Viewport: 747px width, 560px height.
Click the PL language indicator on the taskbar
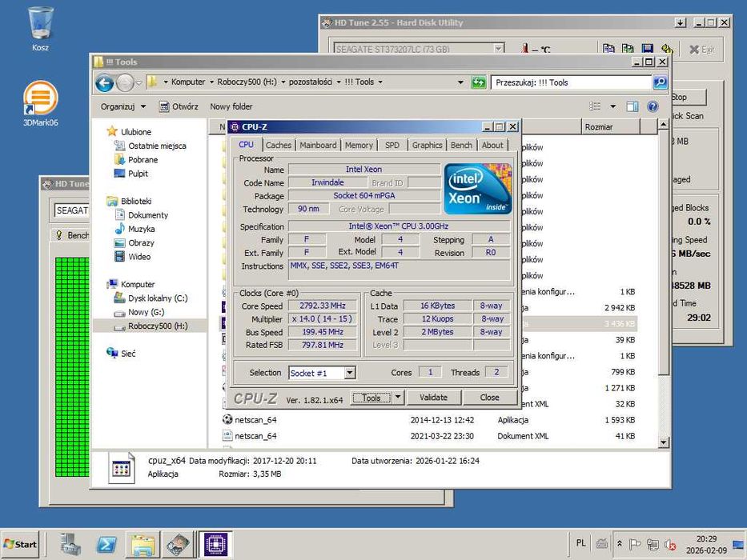pos(580,543)
